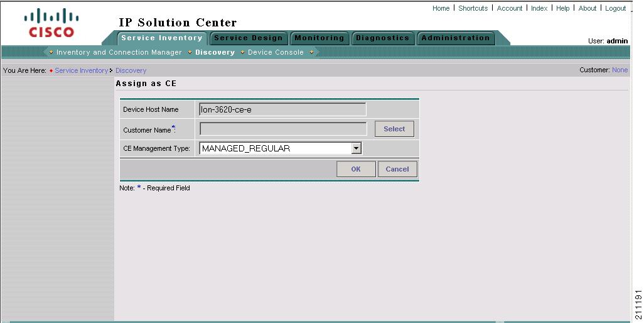Open the About link
Screen dimensions: 644x323
click(x=588, y=8)
